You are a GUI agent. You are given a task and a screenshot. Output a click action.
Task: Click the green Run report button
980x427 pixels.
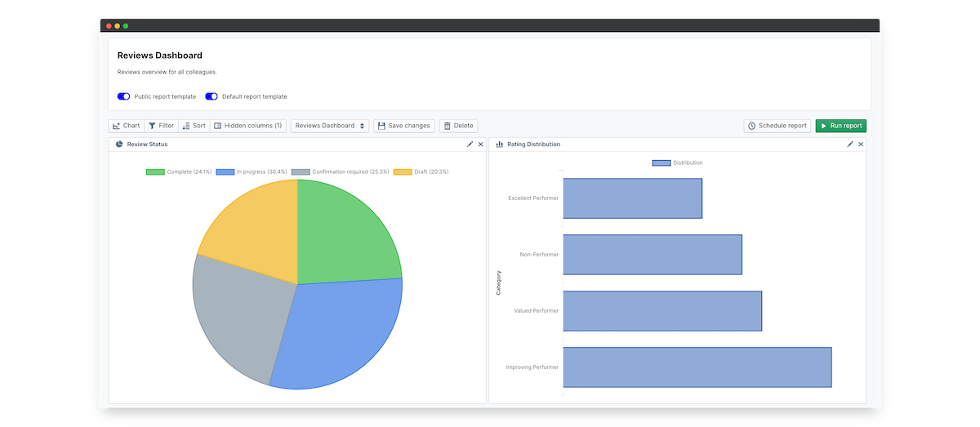[x=841, y=126]
